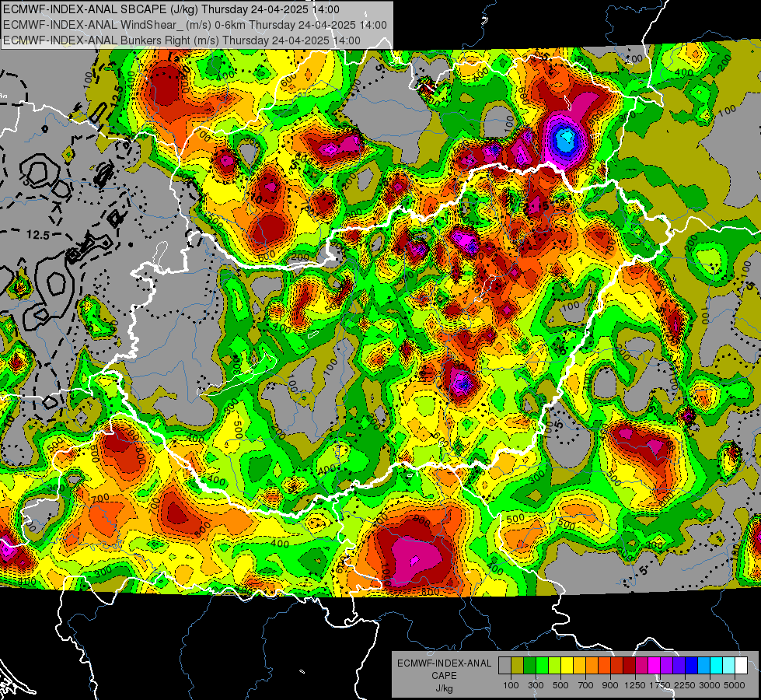
Task: Click the 700 tick label under the legend bar
Action: tap(586, 685)
